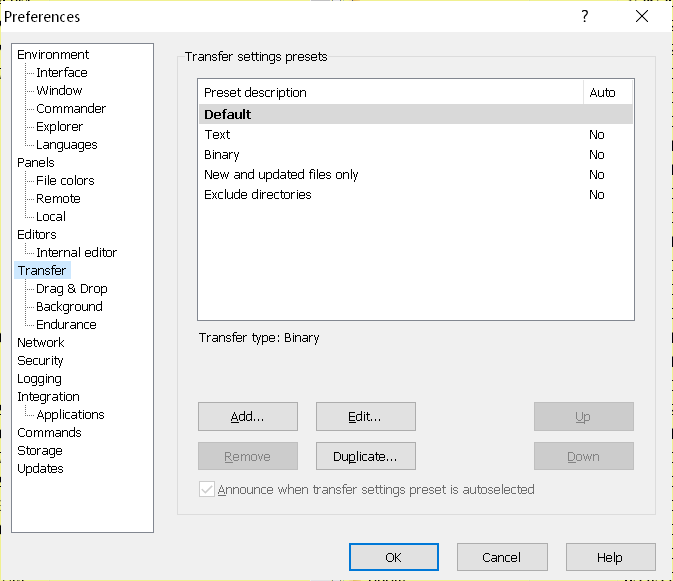Confirm preferences with OK button
The height and width of the screenshot is (581, 673).
[x=393, y=558]
